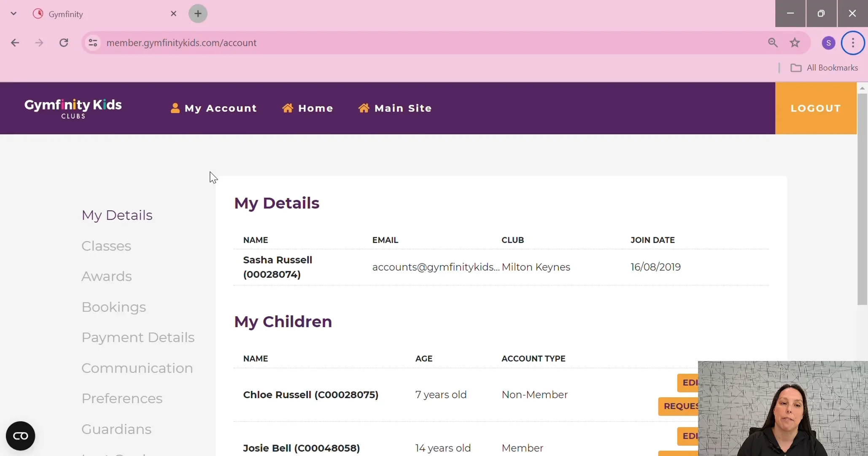
Task: Open Bookings in the sidebar
Action: tap(114, 307)
